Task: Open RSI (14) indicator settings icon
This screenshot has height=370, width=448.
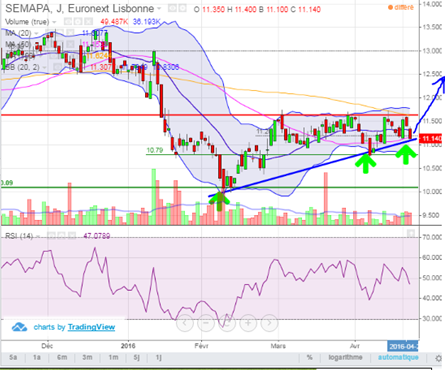Action: (61, 236)
